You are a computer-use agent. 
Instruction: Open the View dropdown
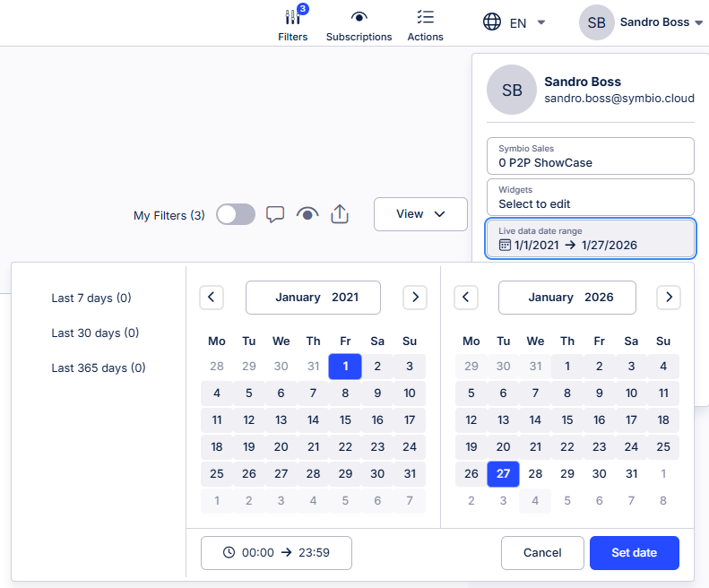click(420, 214)
